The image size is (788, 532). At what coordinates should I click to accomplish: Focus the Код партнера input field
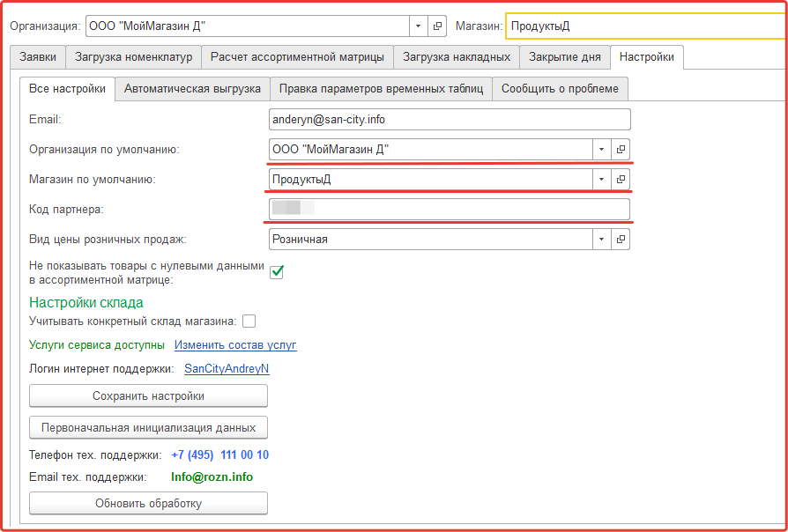click(x=450, y=209)
